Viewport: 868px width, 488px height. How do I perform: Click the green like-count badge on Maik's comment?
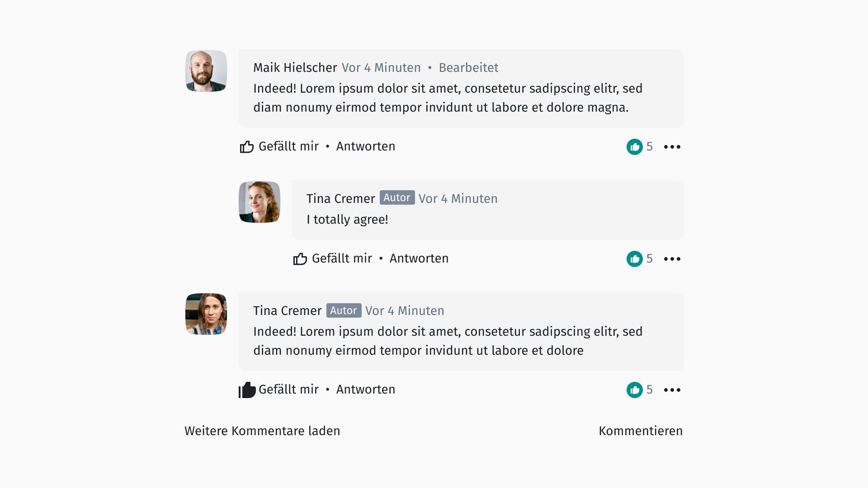pyautogui.click(x=635, y=147)
